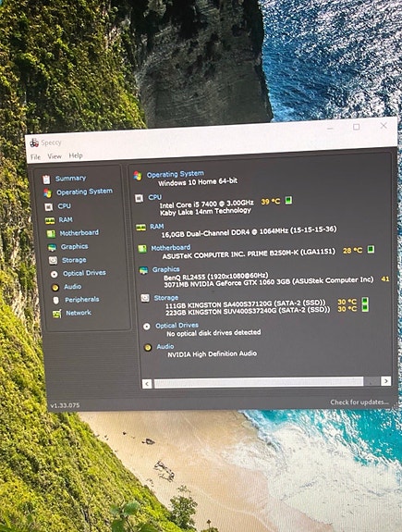
Task: Select the Network icon in sidebar
Action: tap(56, 314)
